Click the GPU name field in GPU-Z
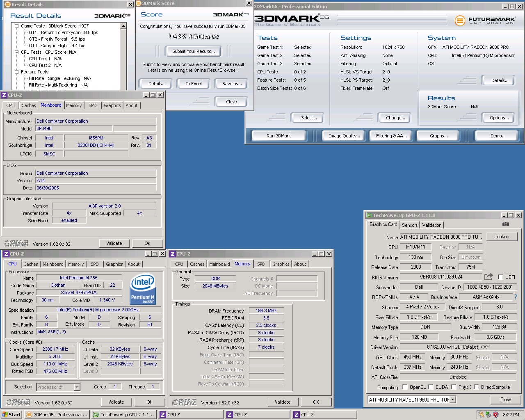The width and height of the screenshot is (525, 420). (x=441, y=237)
